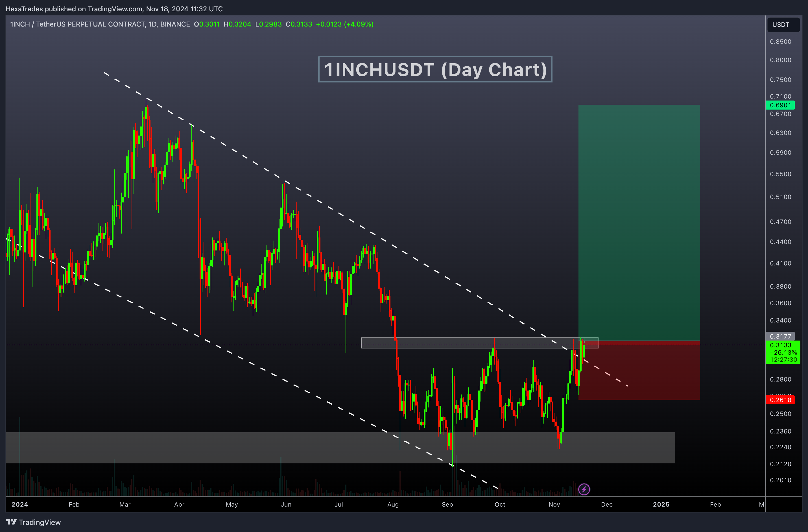Screen dimensions: 808x532
Task: Click the open value O0.3011
Action: [207, 24]
